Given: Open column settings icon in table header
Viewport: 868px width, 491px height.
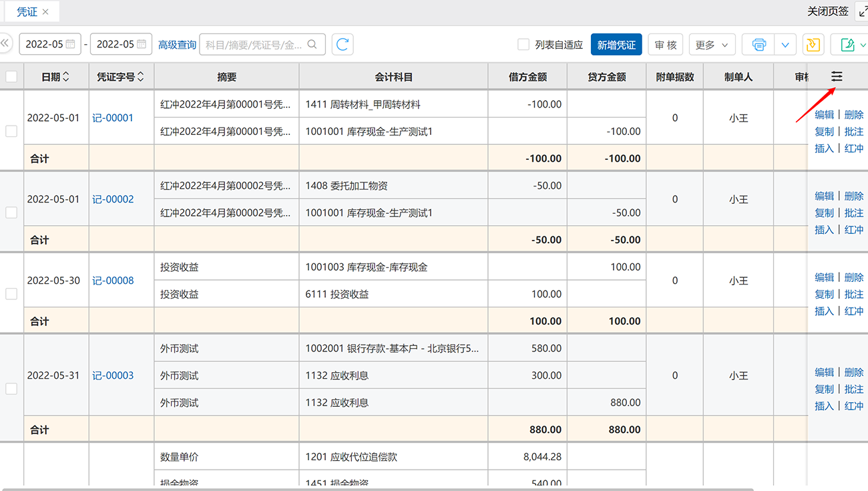Looking at the screenshot, I should pyautogui.click(x=837, y=77).
